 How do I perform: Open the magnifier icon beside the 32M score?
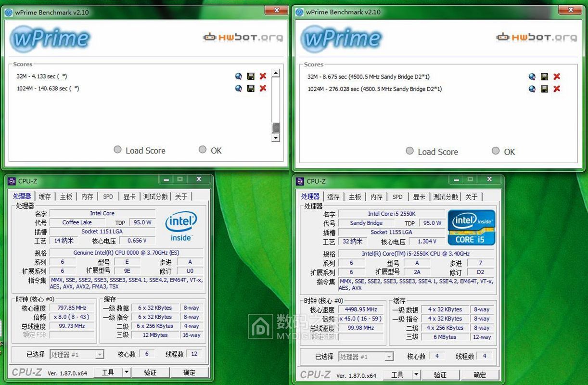click(238, 76)
